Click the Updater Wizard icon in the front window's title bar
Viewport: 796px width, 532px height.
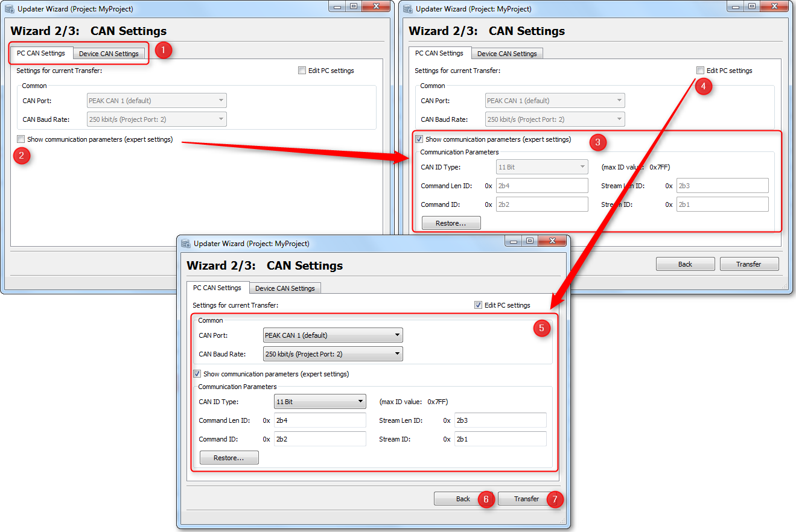tap(185, 243)
